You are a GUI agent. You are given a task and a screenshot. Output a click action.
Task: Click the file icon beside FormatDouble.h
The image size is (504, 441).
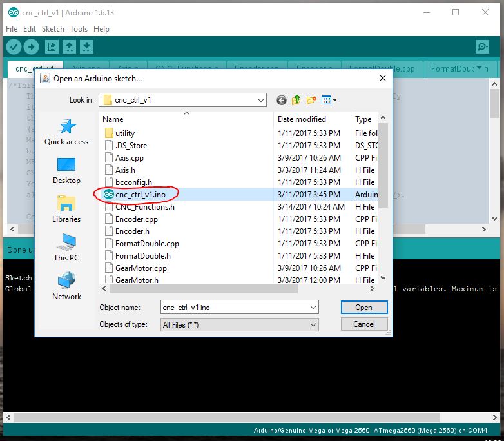(x=109, y=255)
